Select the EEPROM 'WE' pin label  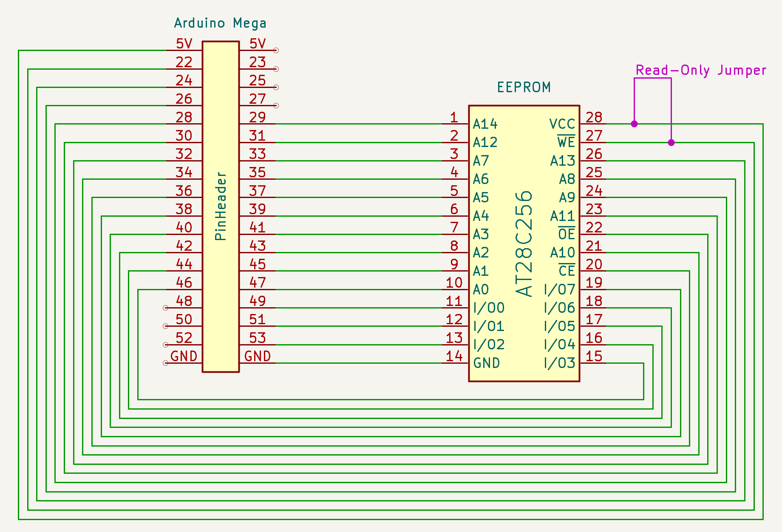coord(566,142)
